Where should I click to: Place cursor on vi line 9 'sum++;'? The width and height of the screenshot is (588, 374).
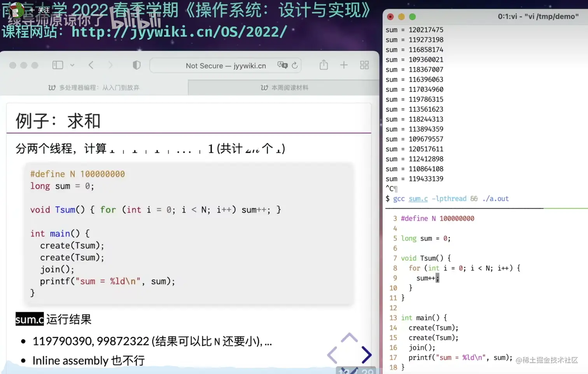click(428, 278)
